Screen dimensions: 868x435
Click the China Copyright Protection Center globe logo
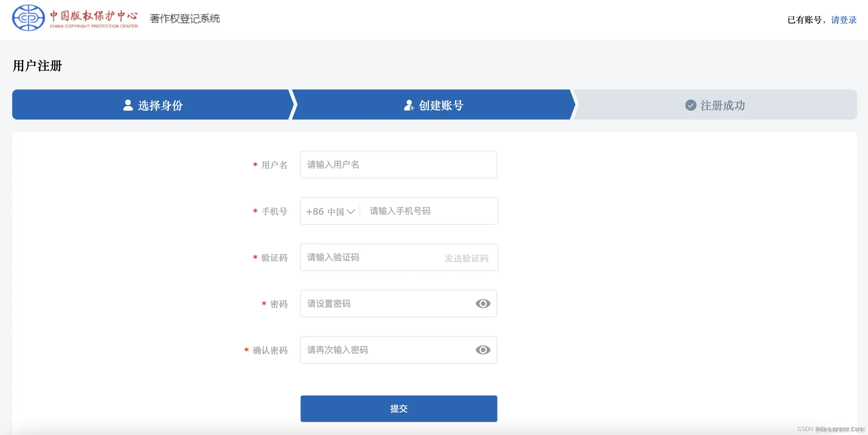(28, 18)
